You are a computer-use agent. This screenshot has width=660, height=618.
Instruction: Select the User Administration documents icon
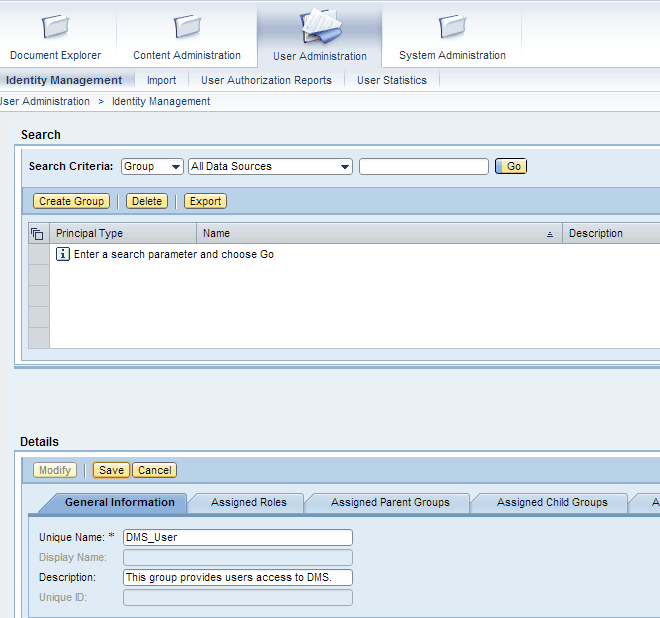tap(320, 25)
